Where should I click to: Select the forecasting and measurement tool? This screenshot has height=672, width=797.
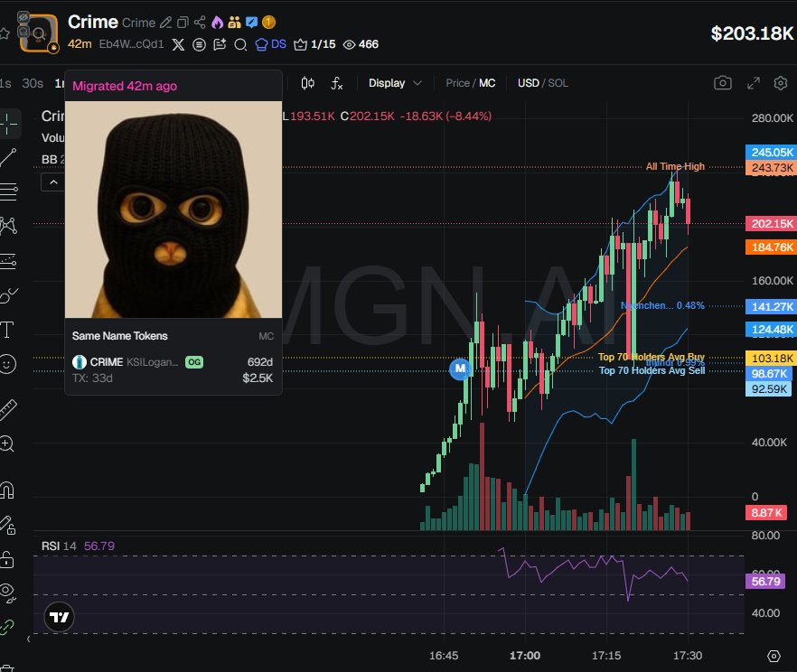click(x=8, y=260)
